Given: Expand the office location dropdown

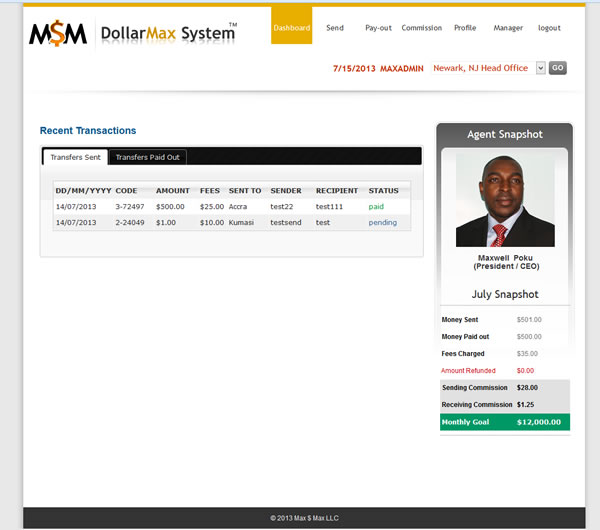Looking at the screenshot, I should click(540, 68).
